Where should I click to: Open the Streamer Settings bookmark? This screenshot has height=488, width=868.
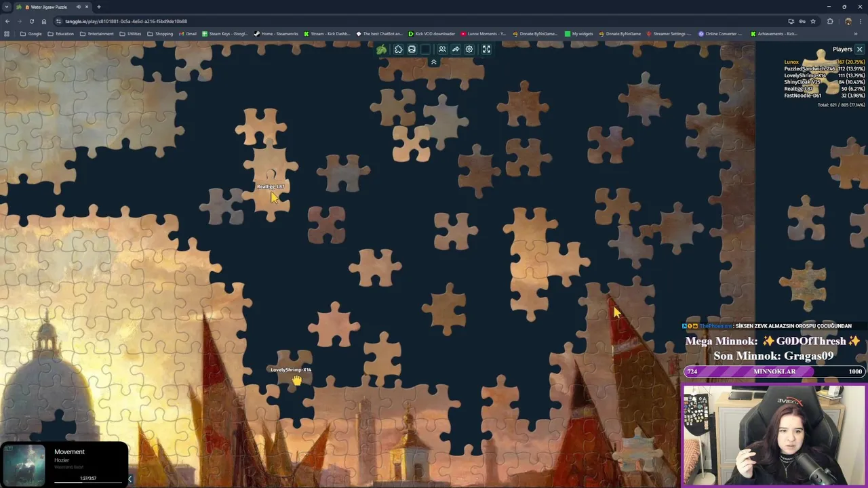click(x=669, y=34)
